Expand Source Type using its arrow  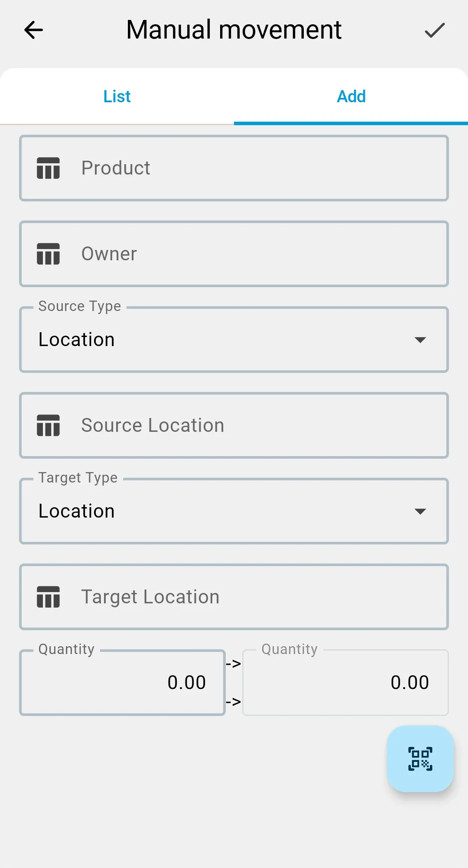pos(420,340)
